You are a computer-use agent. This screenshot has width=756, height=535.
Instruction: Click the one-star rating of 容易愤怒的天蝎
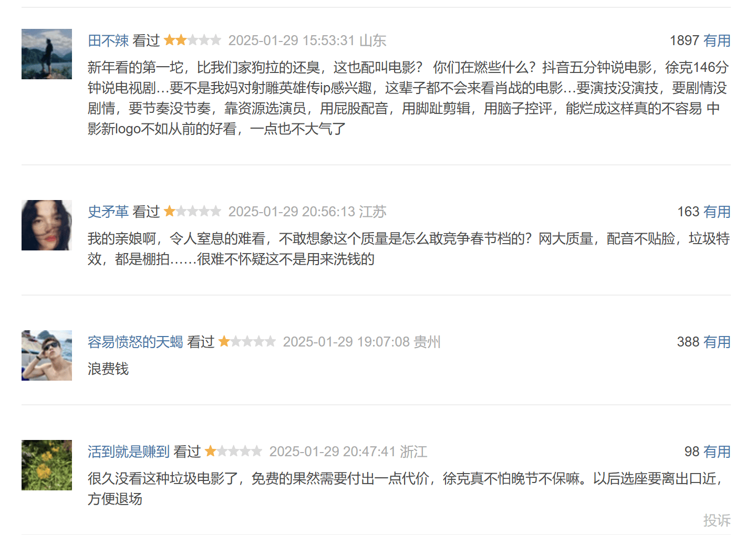[x=247, y=341]
